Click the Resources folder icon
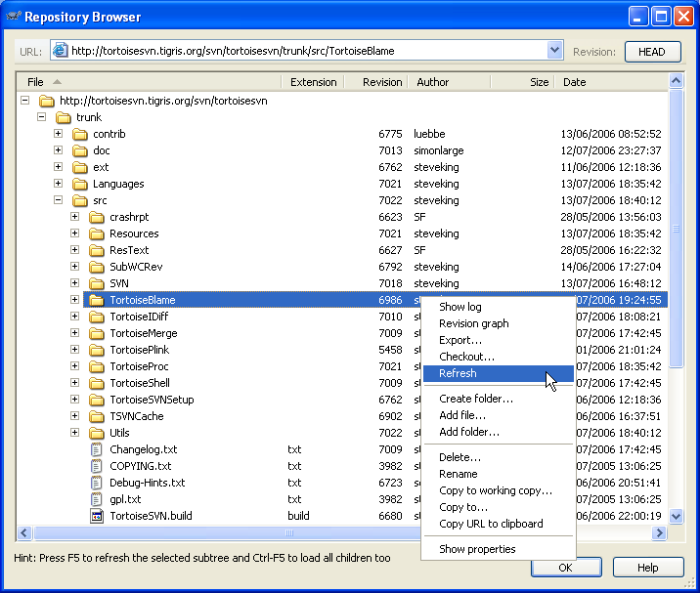Screen dimensions: 700x593 point(97,233)
